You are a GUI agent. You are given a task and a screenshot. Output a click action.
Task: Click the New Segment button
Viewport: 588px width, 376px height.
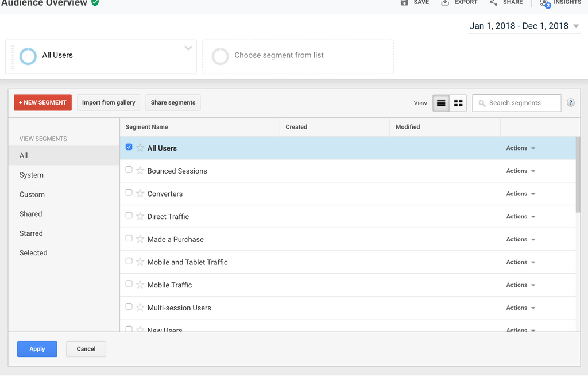(42, 102)
